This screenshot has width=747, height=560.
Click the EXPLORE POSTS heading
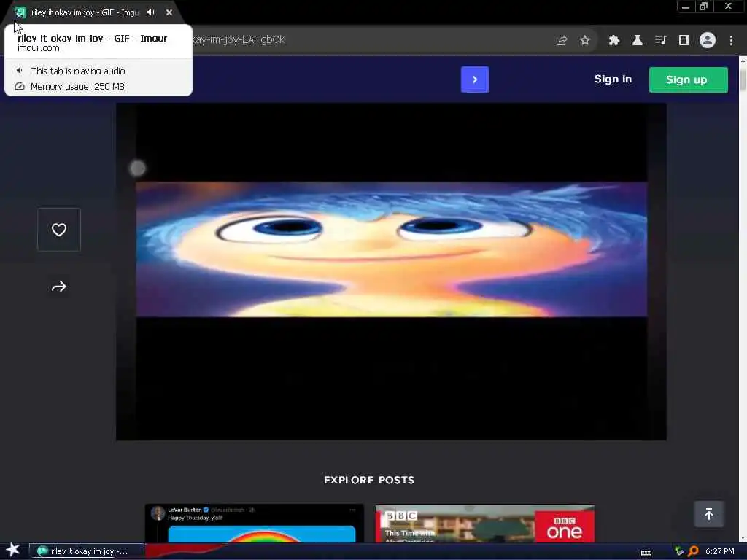pyautogui.click(x=369, y=480)
